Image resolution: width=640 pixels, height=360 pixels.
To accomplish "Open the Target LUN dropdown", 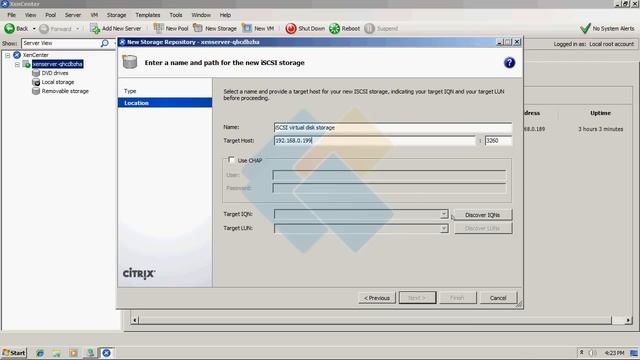I will point(444,228).
